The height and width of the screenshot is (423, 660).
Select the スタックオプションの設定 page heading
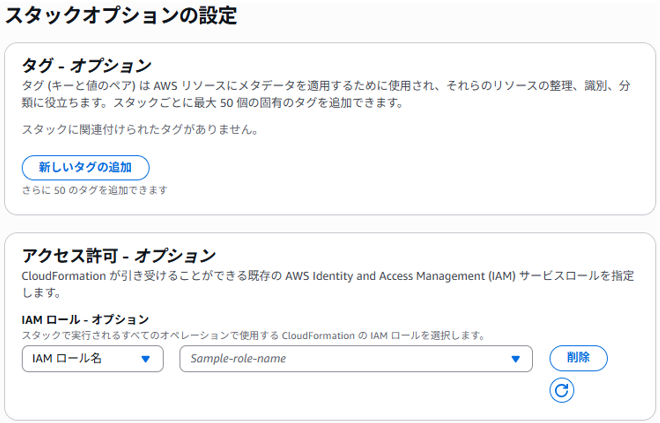coord(121,16)
